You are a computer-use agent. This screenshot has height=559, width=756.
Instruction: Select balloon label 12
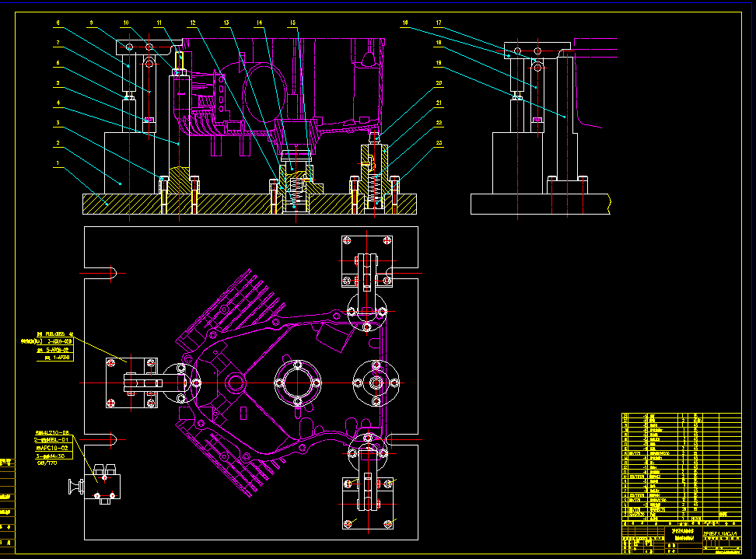click(193, 23)
